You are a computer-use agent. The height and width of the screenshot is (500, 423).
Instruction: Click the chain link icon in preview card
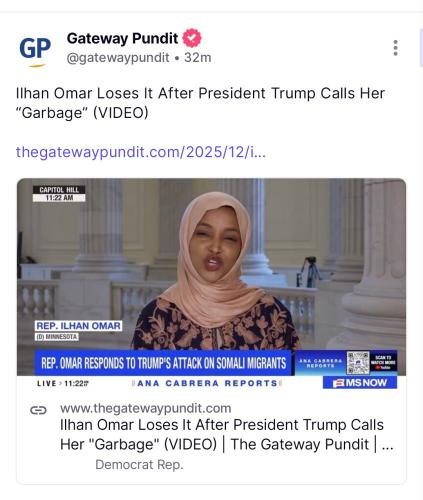click(x=39, y=410)
